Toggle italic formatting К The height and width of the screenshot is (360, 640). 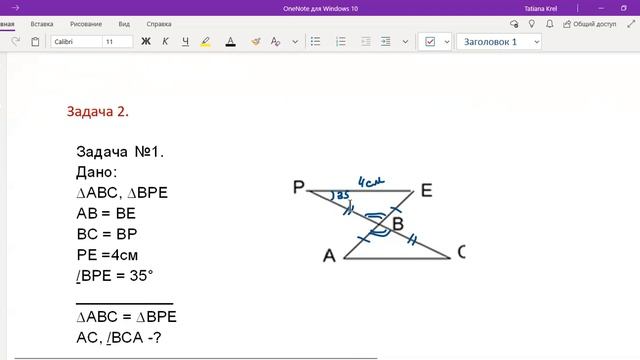coord(165,41)
